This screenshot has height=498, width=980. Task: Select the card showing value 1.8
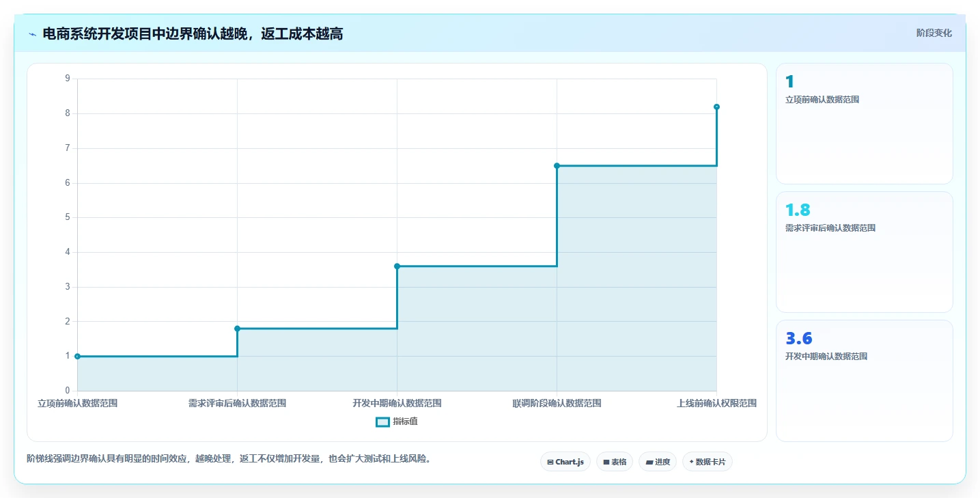864,252
